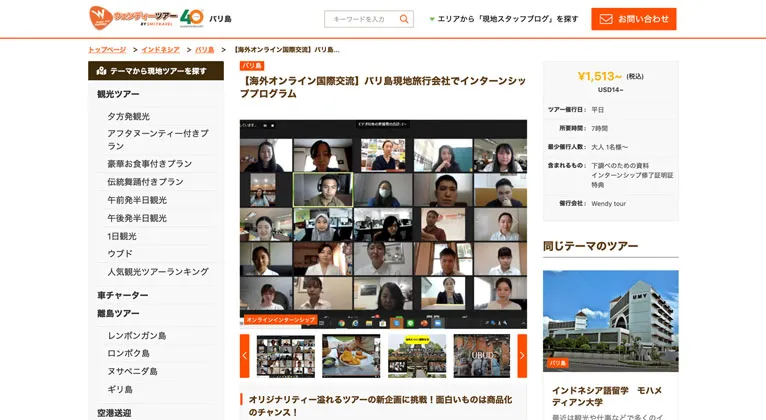This screenshot has height=420, width=766.
Task: Click the USD14~ price text
Action: tap(611, 90)
